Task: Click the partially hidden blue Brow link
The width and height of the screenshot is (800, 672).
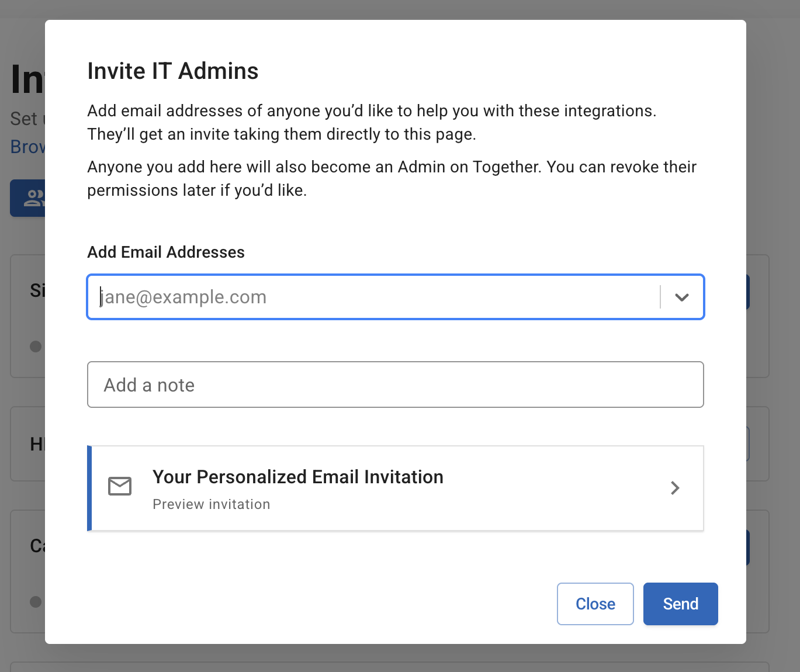Action: 27,147
